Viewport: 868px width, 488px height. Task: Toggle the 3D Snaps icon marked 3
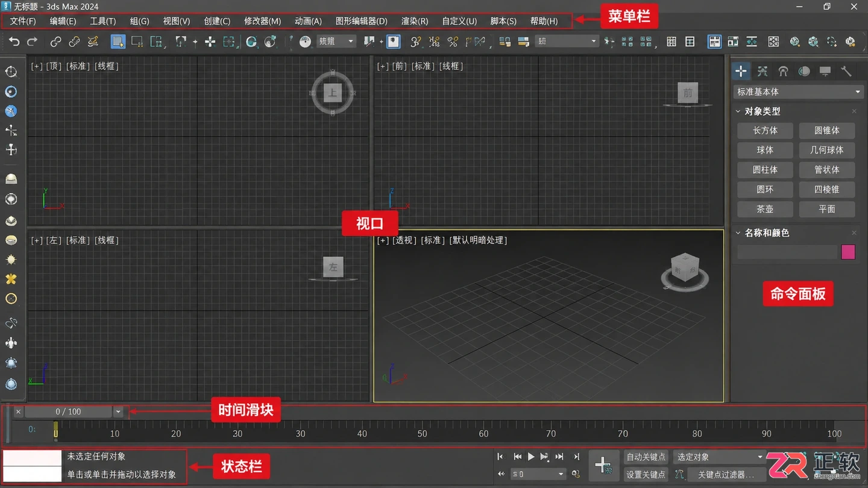(415, 42)
